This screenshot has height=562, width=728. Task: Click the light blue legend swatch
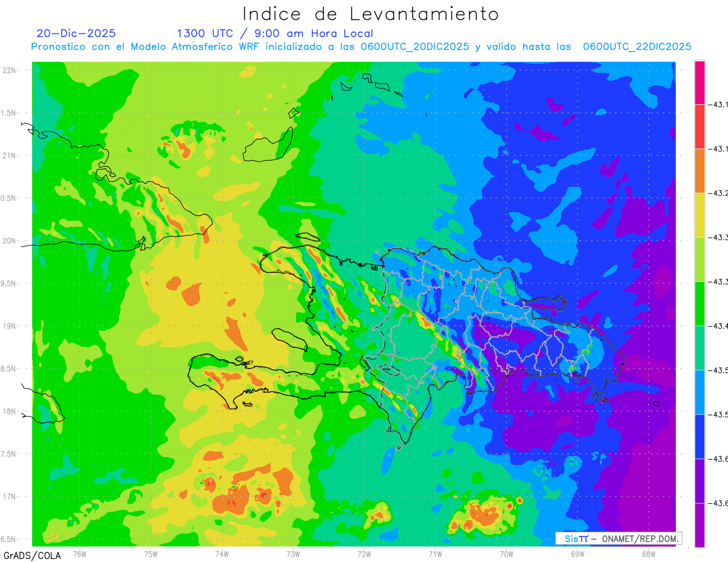[699, 392]
